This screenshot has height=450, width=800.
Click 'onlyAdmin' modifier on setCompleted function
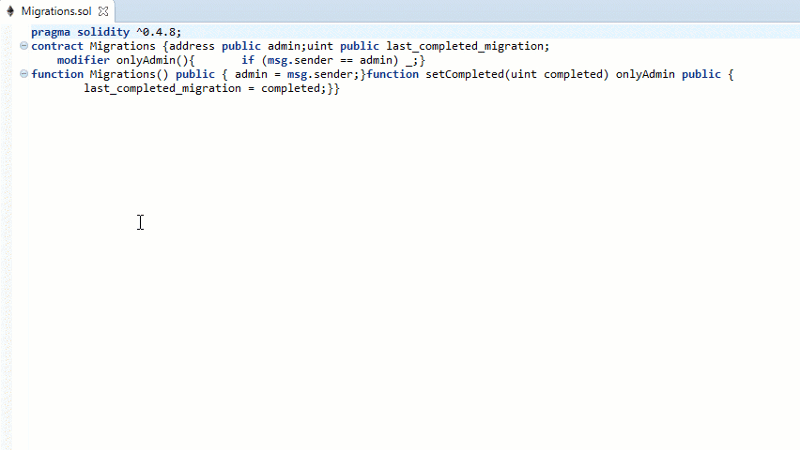click(645, 74)
